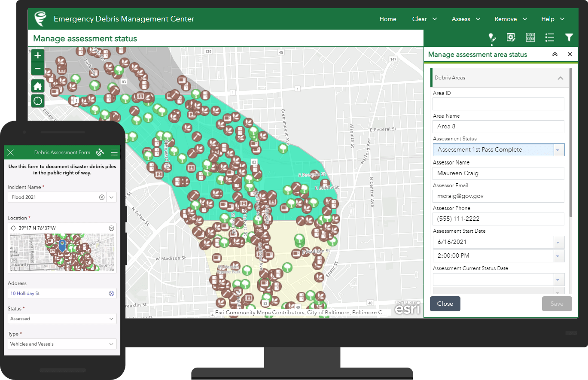Open the layer list toolbar icon
The width and height of the screenshot is (588, 380).
coord(550,37)
